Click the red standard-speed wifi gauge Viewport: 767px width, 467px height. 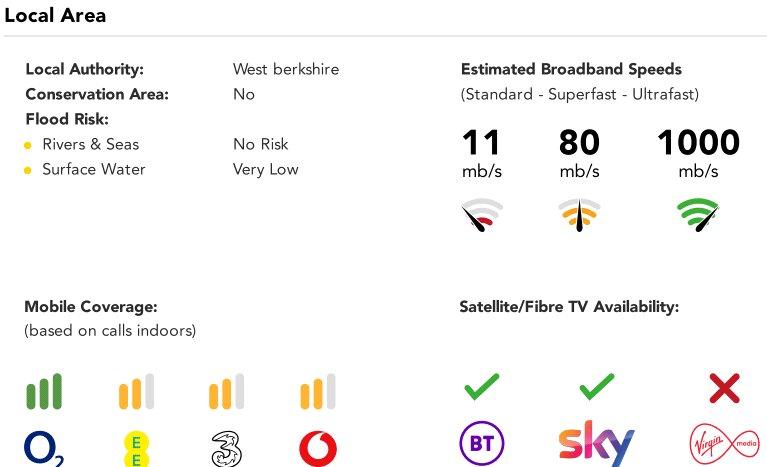482,214
